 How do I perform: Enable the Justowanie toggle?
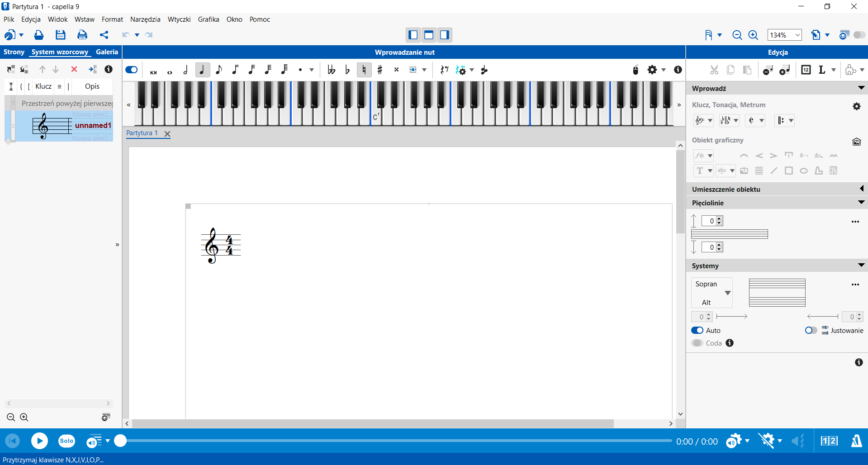811,331
